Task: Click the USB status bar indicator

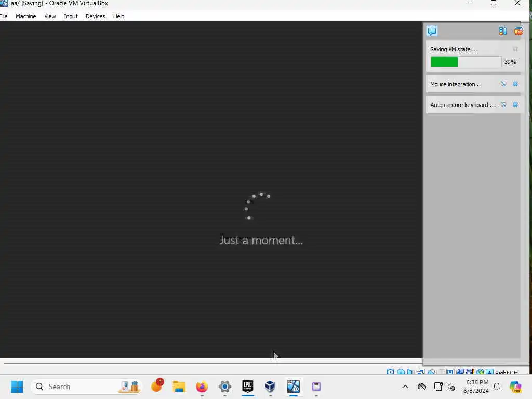Action: (431, 372)
